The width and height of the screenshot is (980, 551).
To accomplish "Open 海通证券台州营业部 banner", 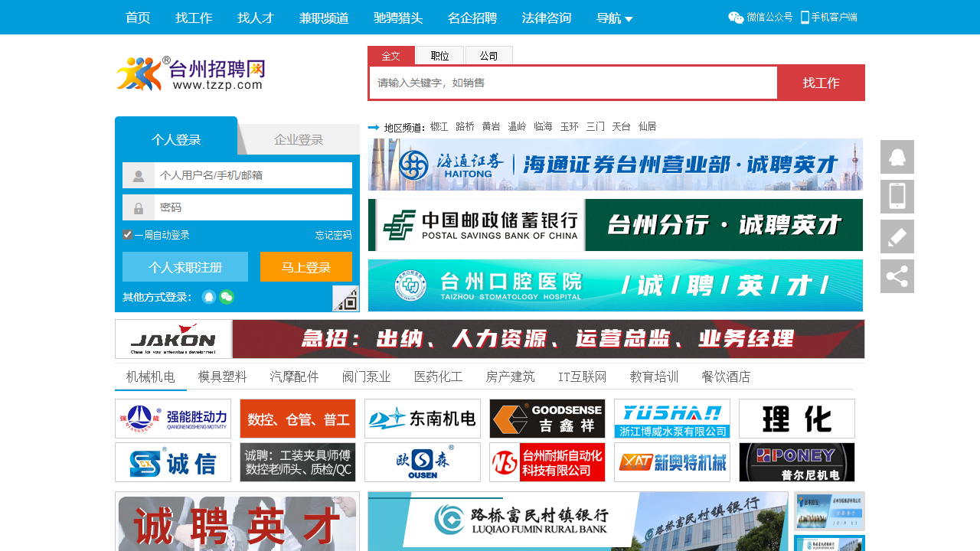I will (x=616, y=165).
